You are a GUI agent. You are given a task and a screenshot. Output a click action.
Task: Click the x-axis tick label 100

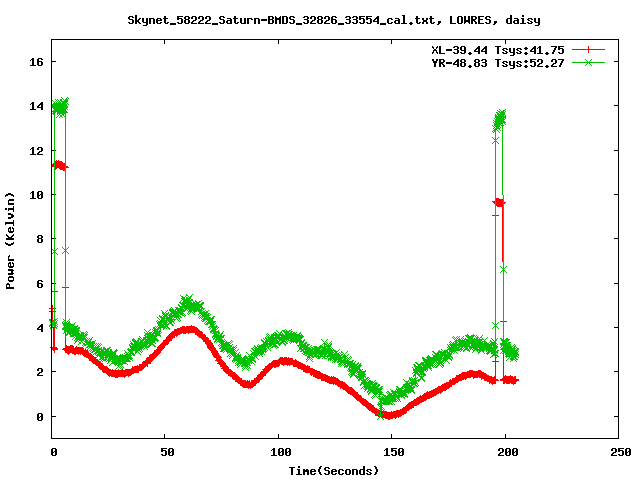(x=281, y=452)
